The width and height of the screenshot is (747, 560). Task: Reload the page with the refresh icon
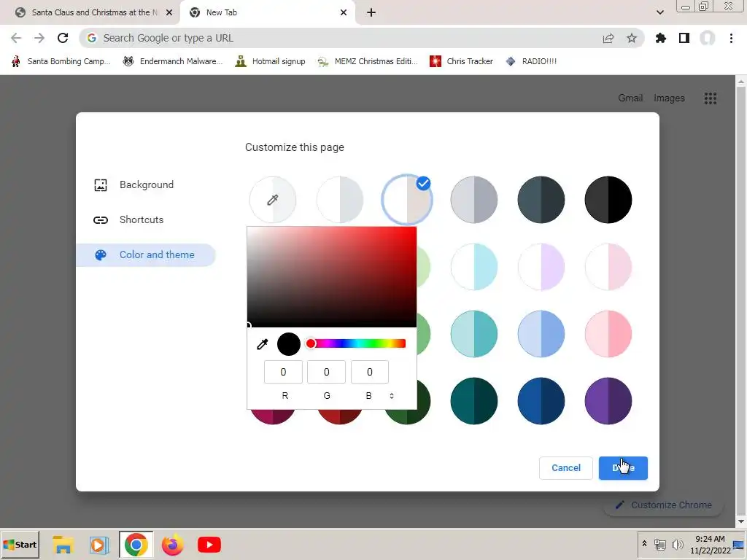(x=63, y=38)
